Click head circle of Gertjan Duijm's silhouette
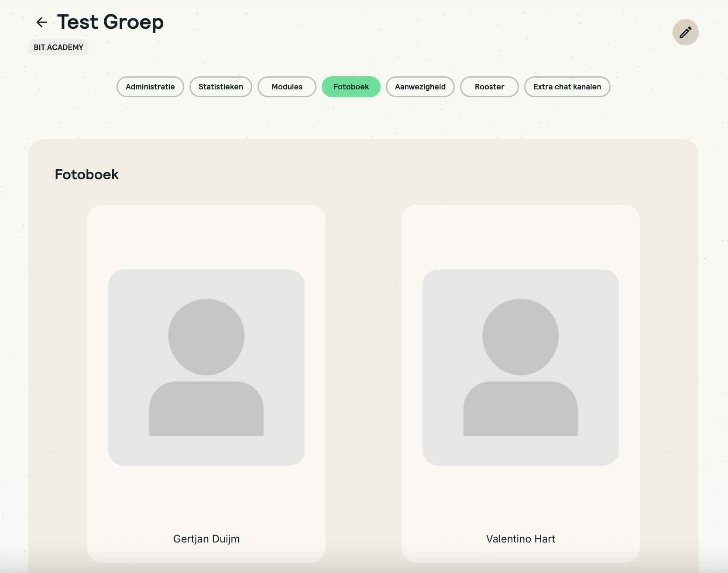 tap(206, 337)
